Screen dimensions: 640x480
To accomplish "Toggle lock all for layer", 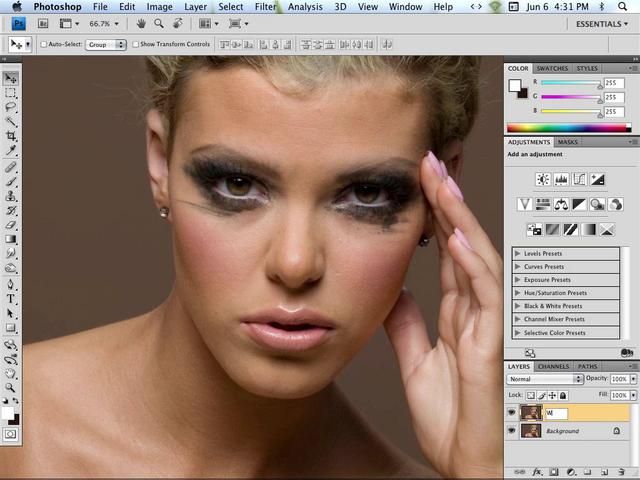I will tap(563, 395).
